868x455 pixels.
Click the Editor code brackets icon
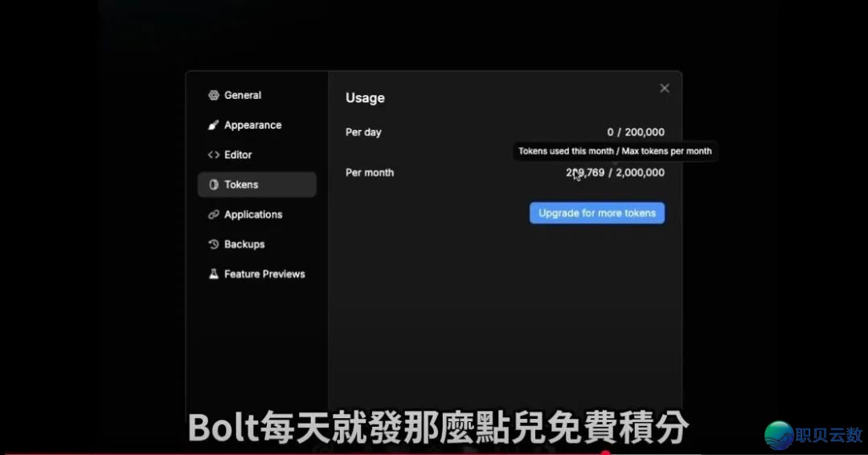[214, 155]
